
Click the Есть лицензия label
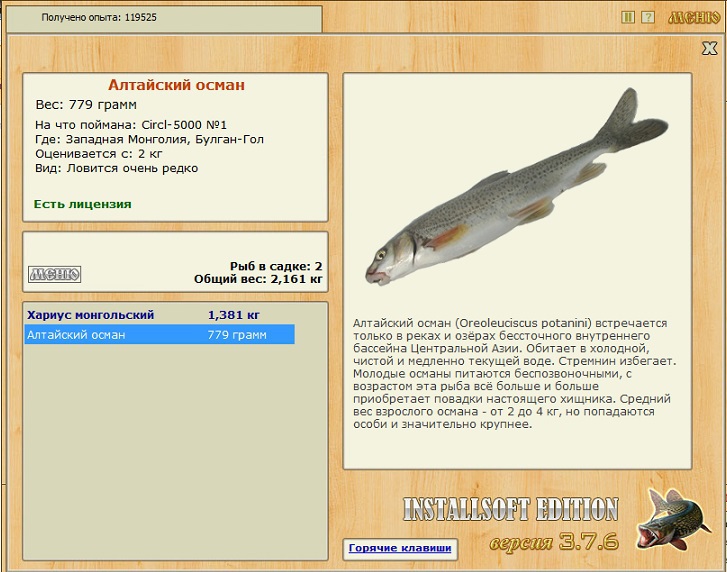(83, 204)
